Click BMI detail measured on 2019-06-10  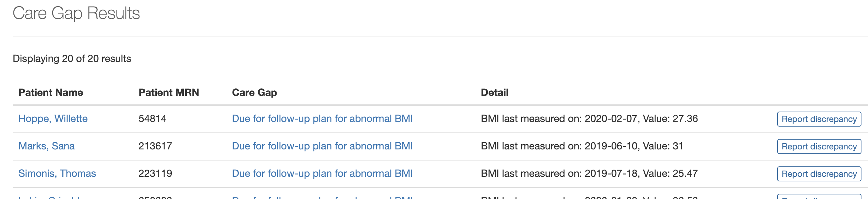pos(582,146)
